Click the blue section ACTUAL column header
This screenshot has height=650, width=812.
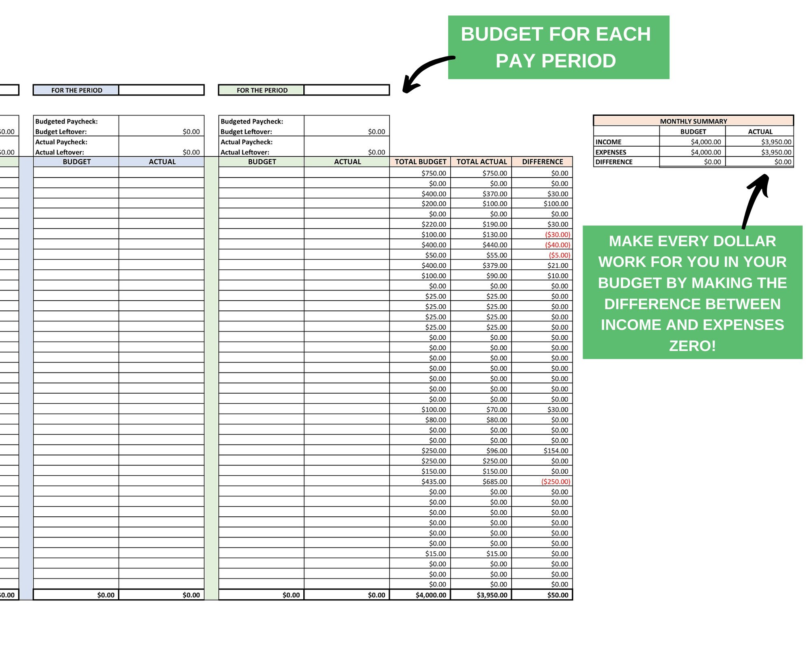[x=161, y=162]
